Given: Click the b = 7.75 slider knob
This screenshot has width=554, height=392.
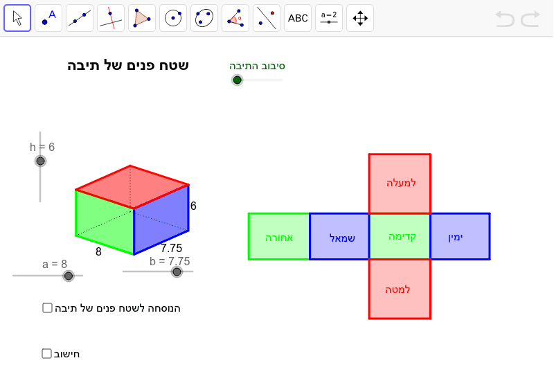Looking at the screenshot, I should [x=177, y=271].
